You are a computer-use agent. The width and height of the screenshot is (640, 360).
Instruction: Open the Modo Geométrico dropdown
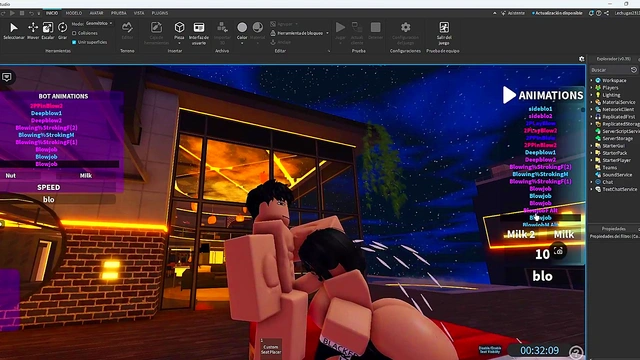99,24
